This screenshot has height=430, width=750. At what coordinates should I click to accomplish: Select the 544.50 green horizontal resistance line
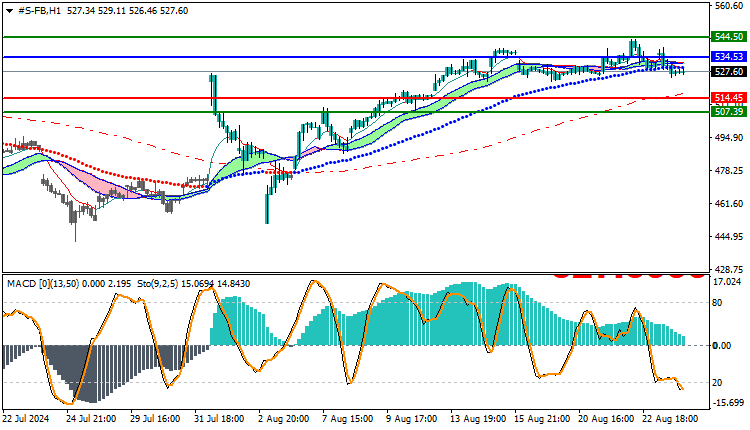[x=355, y=37]
